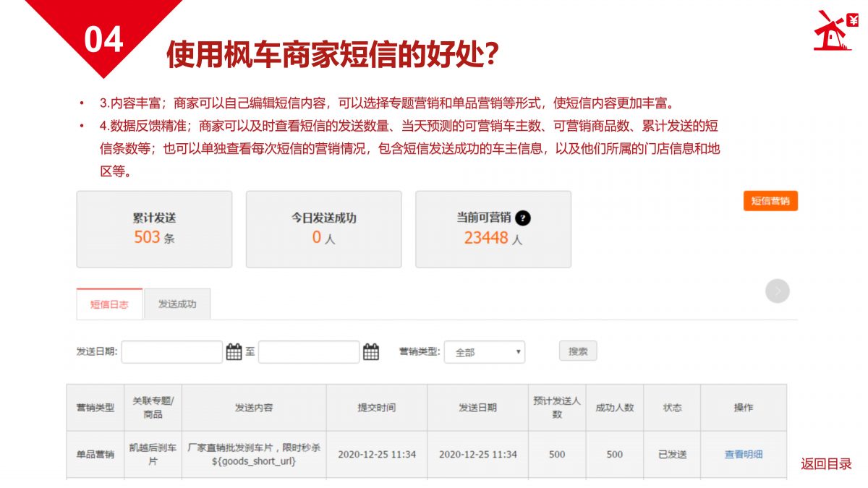Switch to the 短信日志 tab
The height and width of the screenshot is (488, 868).
click(x=109, y=304)
